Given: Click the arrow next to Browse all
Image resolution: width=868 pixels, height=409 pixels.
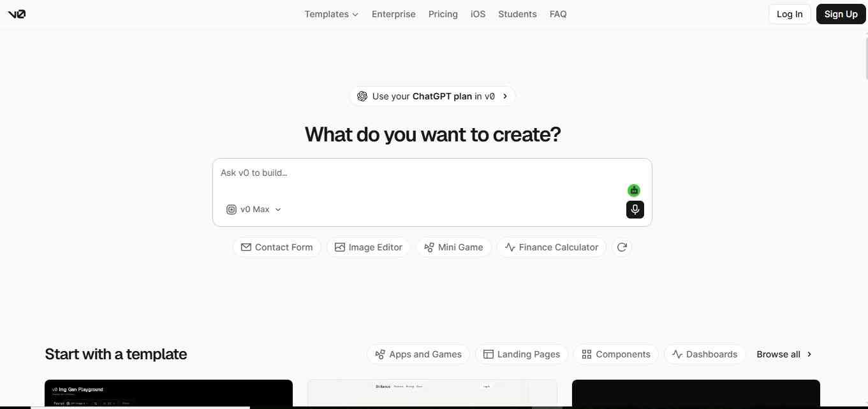Looking at the screenshot, I should [809, 354].
